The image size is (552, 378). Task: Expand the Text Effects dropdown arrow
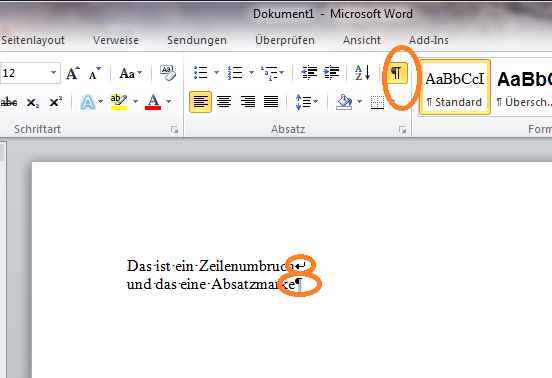[100, 102]
